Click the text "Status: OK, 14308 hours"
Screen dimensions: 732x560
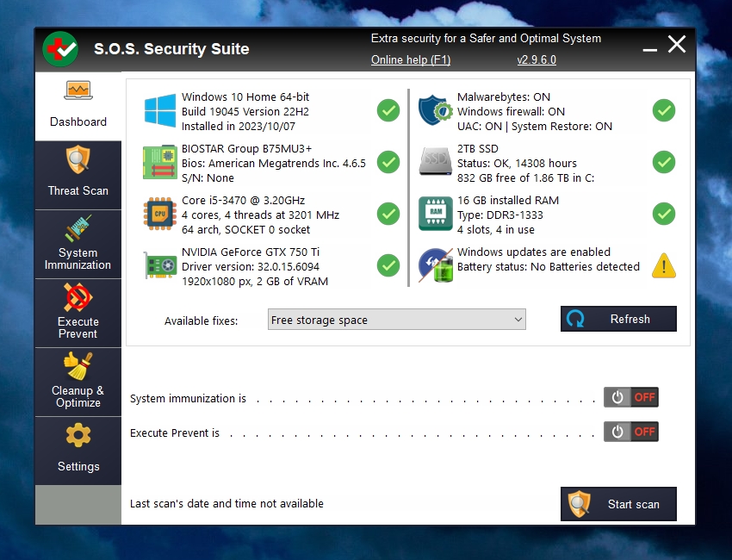(517, 164)
